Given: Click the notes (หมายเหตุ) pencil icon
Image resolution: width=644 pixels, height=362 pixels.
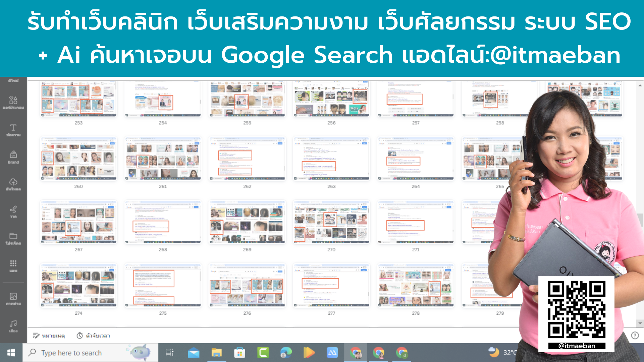Looking at the screenshot, I should click(36, 336).
